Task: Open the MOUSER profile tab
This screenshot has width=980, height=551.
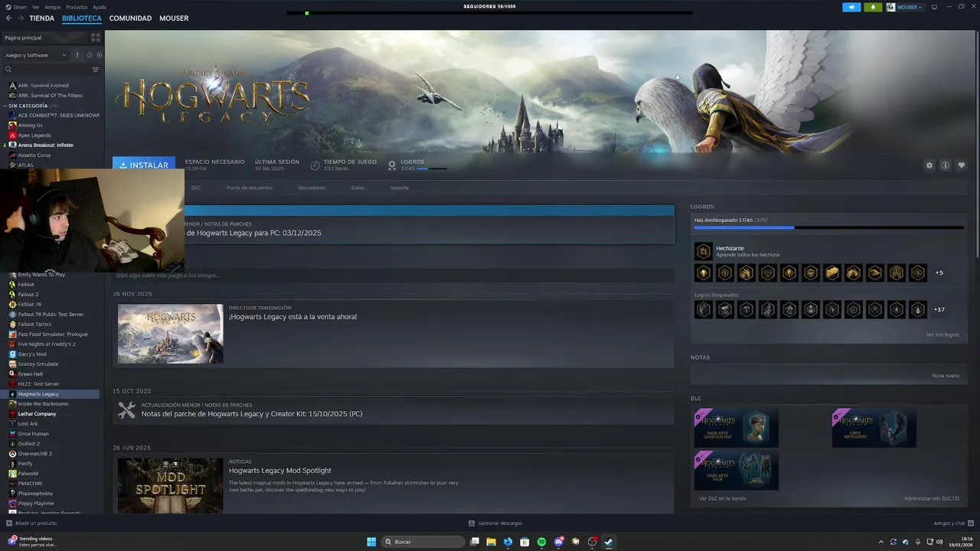Action: click(x=174, y=18)
